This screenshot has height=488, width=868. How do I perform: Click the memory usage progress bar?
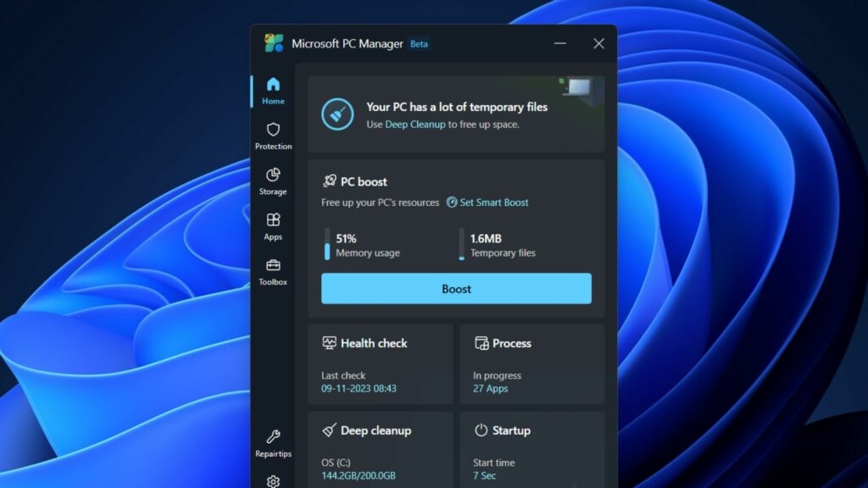[x=325, y=245]
